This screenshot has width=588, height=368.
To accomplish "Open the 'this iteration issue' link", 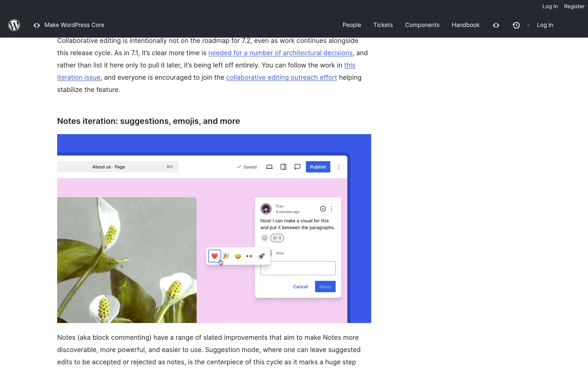I will [79, 78].
